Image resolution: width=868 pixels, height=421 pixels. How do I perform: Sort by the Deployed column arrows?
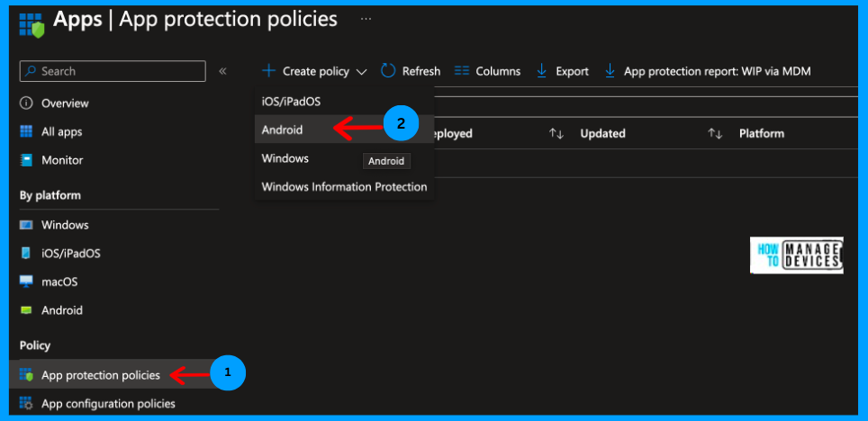click(556, 134)
